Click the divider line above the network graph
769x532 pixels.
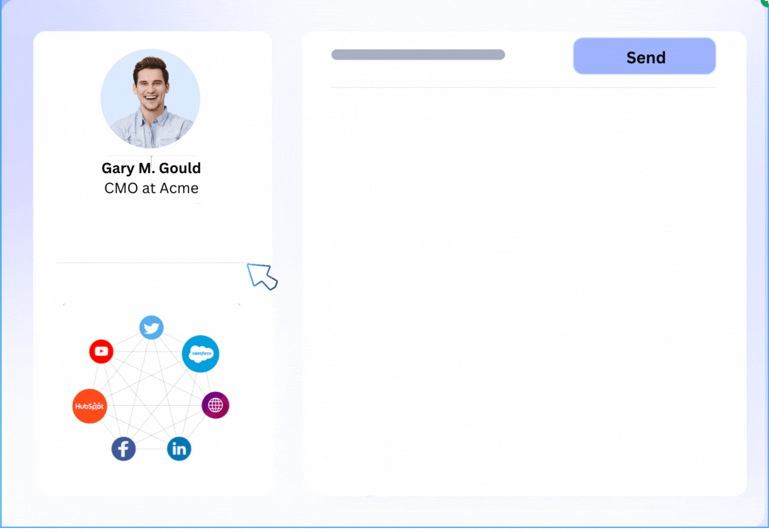(151, 263)
